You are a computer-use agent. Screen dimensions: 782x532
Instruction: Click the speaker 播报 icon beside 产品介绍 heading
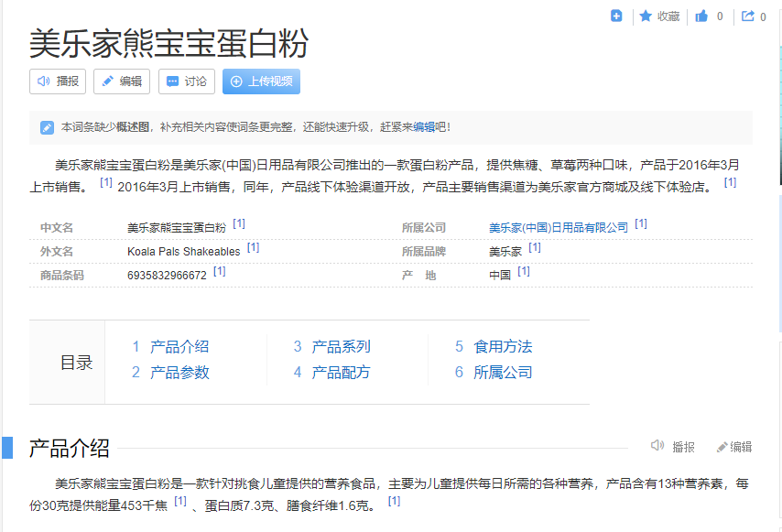click(657, 445)
